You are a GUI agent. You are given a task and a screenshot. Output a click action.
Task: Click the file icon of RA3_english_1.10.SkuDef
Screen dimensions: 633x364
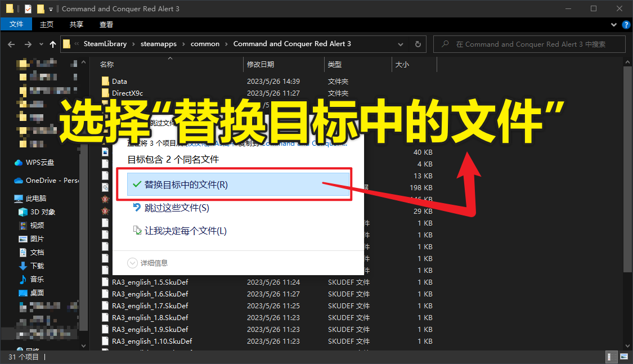pos(105,341)
